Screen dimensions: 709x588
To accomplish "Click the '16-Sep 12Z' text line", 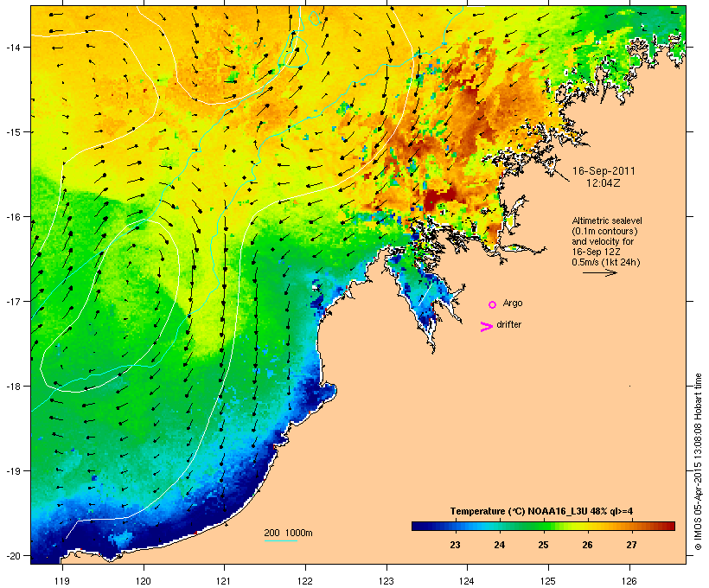I will click(596, 252).
